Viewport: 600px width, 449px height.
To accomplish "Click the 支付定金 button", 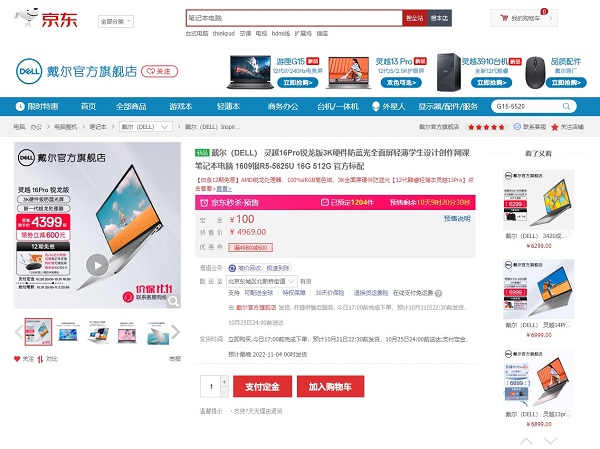I will coord(262,387).
